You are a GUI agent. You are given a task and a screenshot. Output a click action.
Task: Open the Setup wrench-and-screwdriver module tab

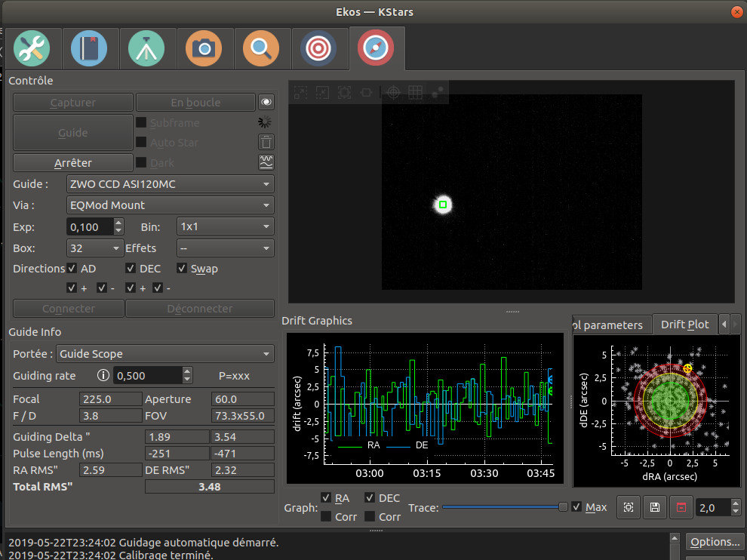point(32,49)
